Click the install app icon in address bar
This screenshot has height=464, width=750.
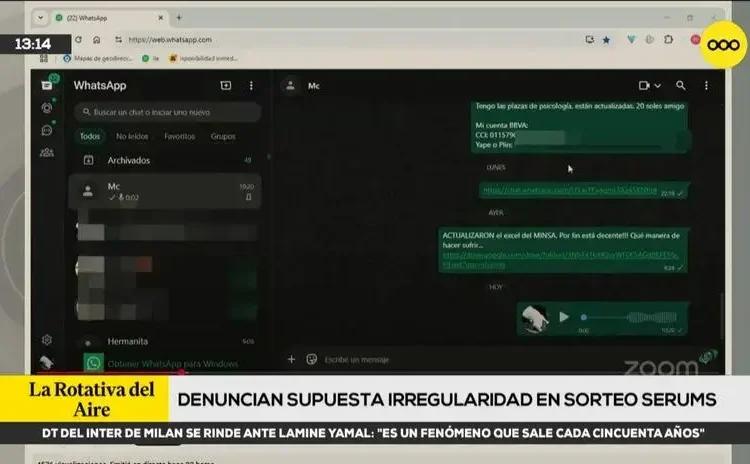point(589,40)
